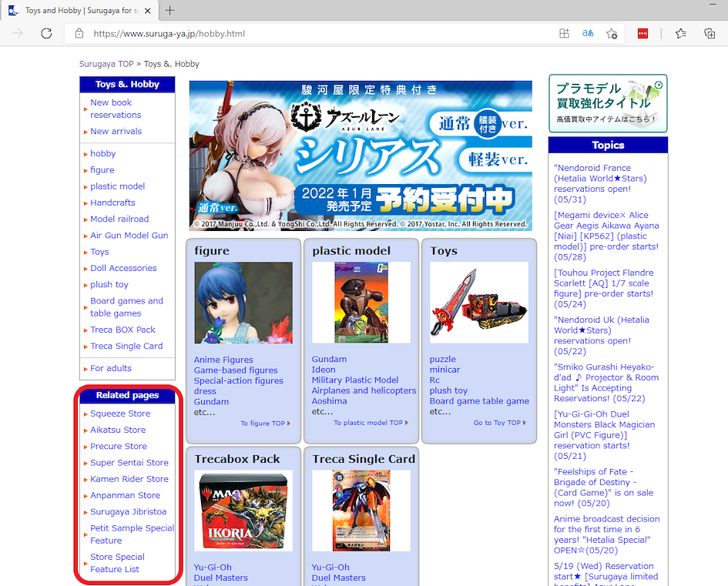Go to Surugaya TOP breadcrumb

point(106,64)
